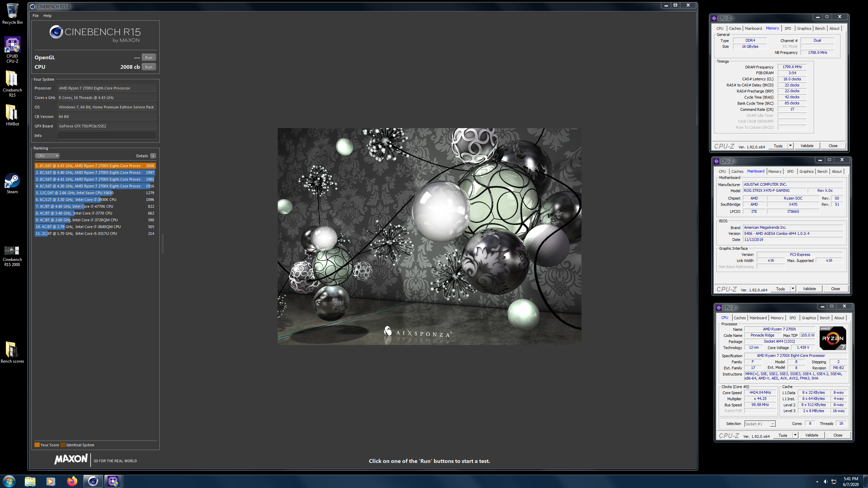The width and height of the screenshot is (868, 488).
Task: Click the DRAM Frequency value 1799.6 MHz
Action: (x=792, y=67)
